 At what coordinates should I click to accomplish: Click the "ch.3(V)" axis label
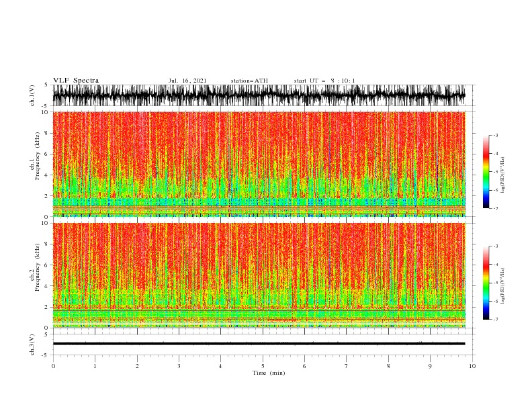coord(32,345)
